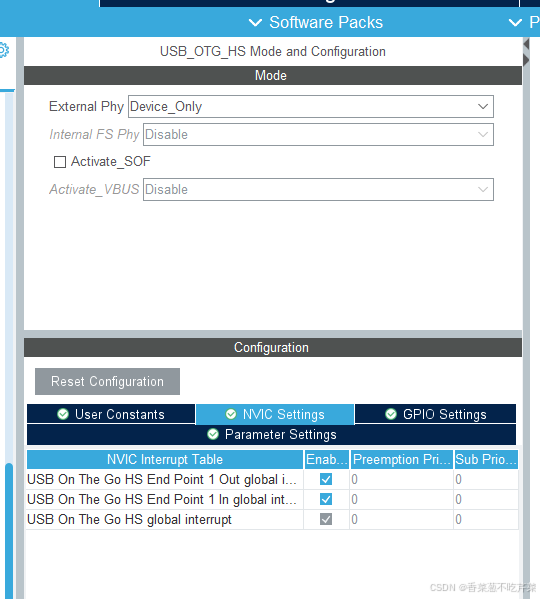The width and height of the screenshot is (540, 599).
Task: Click the Configuration section header bar
Action: pyautogui.click(x=273, y=348)
